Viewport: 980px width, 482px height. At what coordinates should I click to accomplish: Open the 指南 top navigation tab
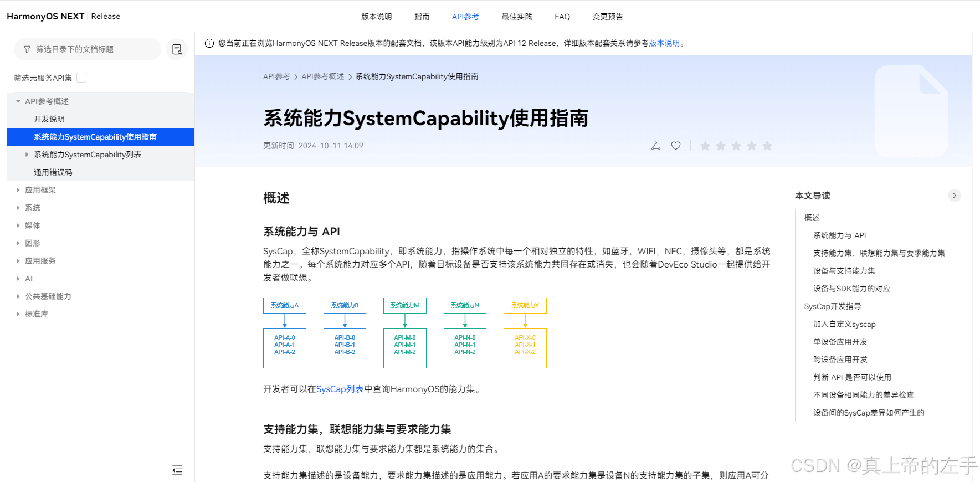pos(422,17)
